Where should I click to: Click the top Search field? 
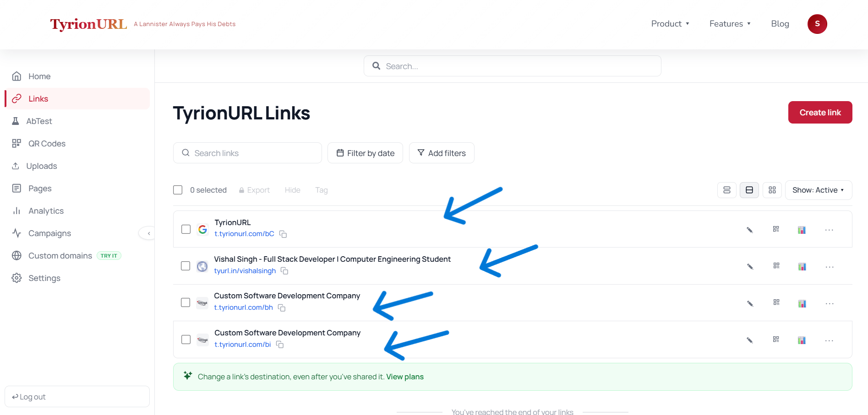[x=512, y=66]
